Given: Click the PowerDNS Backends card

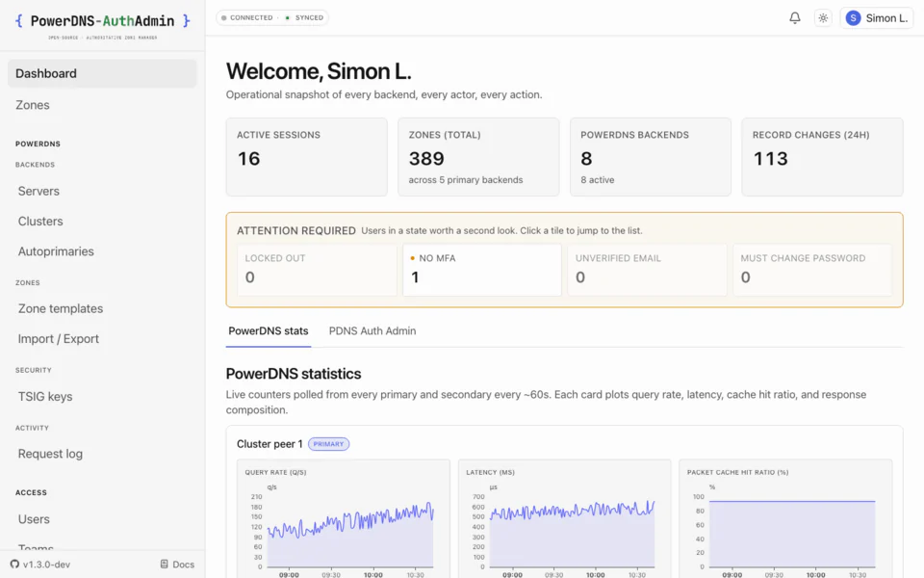Looking at the screenshot, I should click(x=651, y=157).
